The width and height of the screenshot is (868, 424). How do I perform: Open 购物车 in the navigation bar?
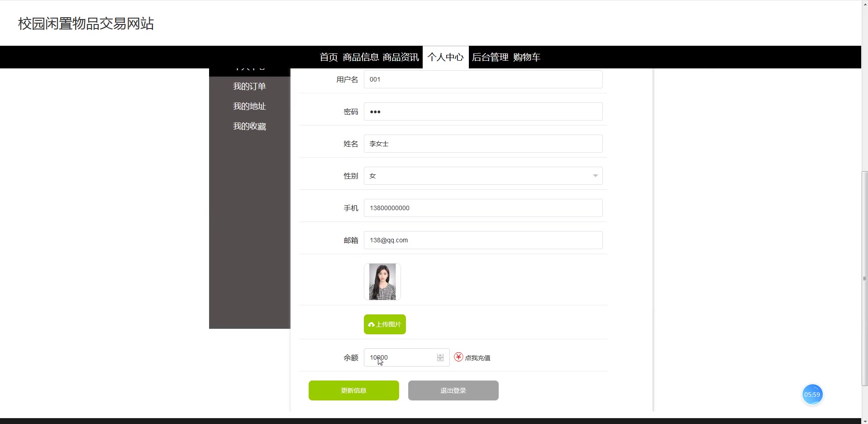[527, 57]
